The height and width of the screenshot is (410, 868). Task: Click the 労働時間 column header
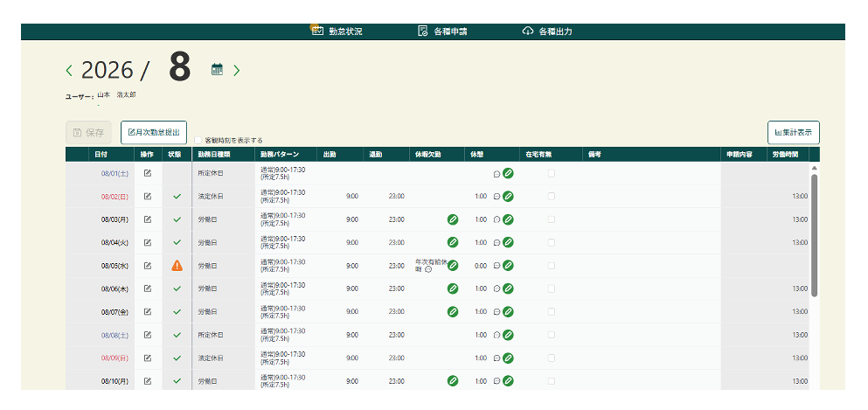click(786, 155)
